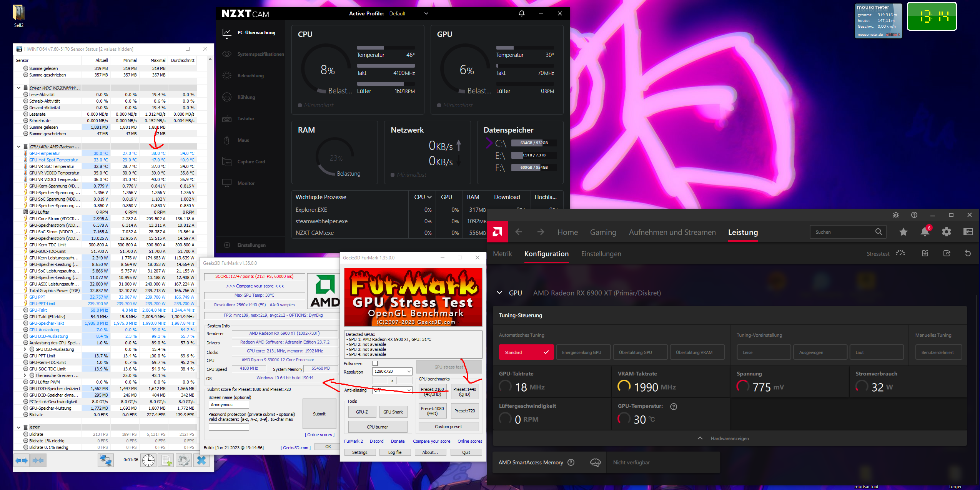Screen dimensions: 980x490
Task: Click the NZXT CAM notification bell icon
Action: pyautogui.click(x=521, y=13)
